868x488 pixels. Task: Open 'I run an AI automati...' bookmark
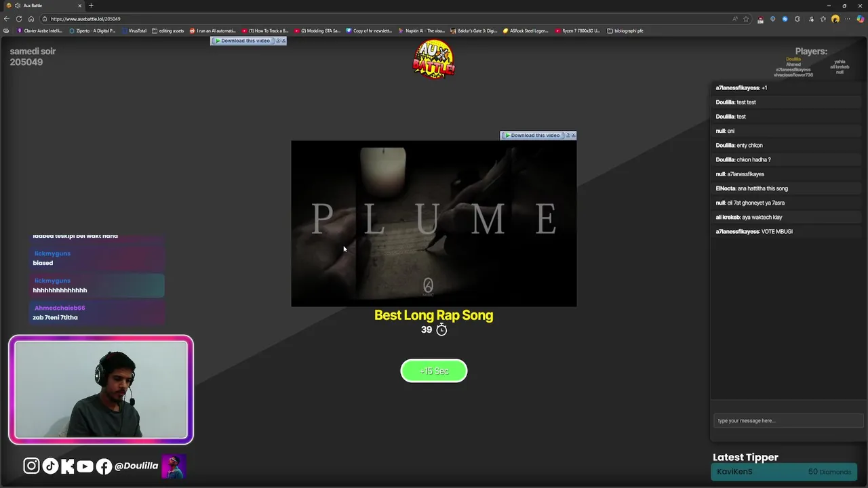(213, 30)
